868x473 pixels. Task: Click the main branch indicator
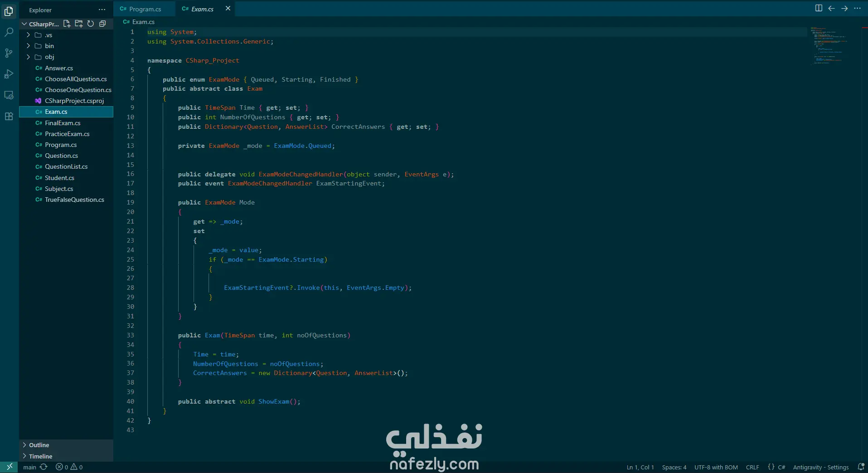coord(29,467)
